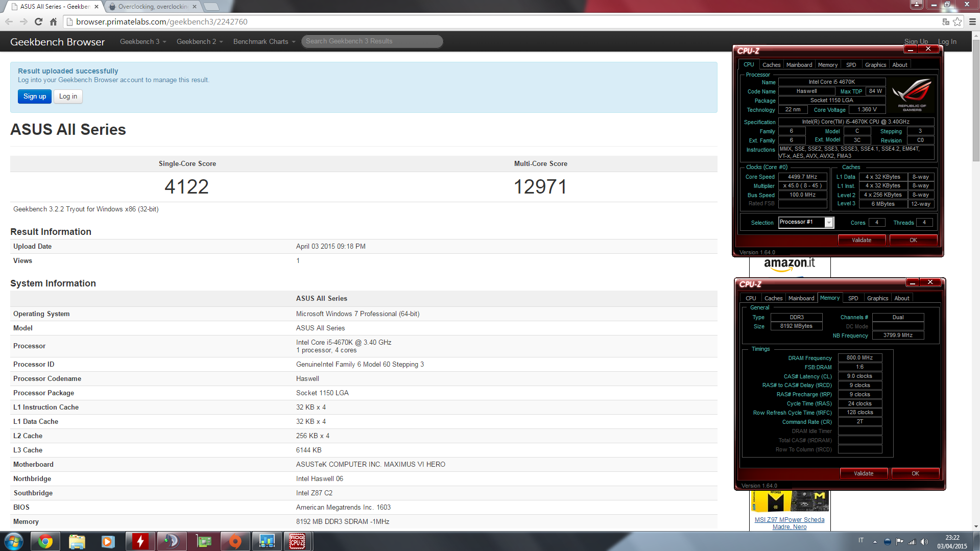Open SPD tab in CPU-Z processor window
The width and height of the screenshot is (980, 551).
click(x=851, y=65)
